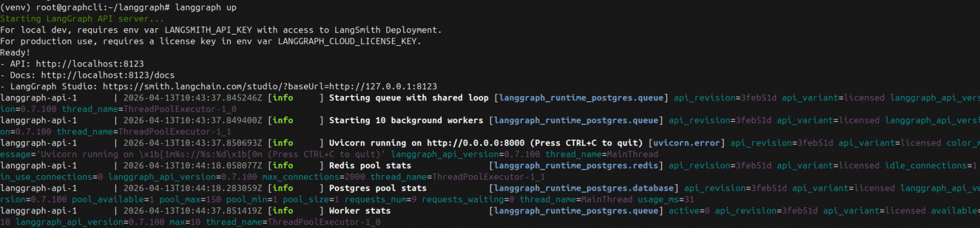Click the 'Worker stats' message
980x228 pixels.
point(360,210)
